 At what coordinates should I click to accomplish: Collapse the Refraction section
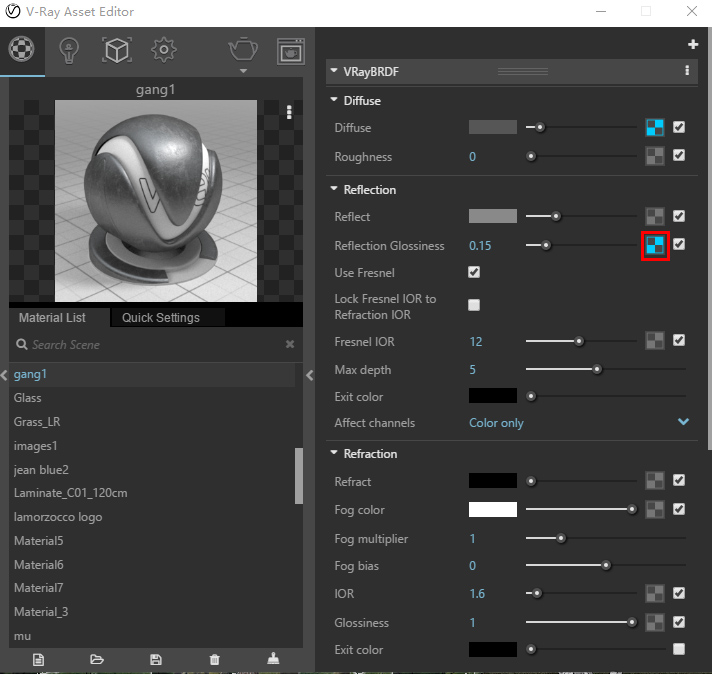click(x=334, y=453)
